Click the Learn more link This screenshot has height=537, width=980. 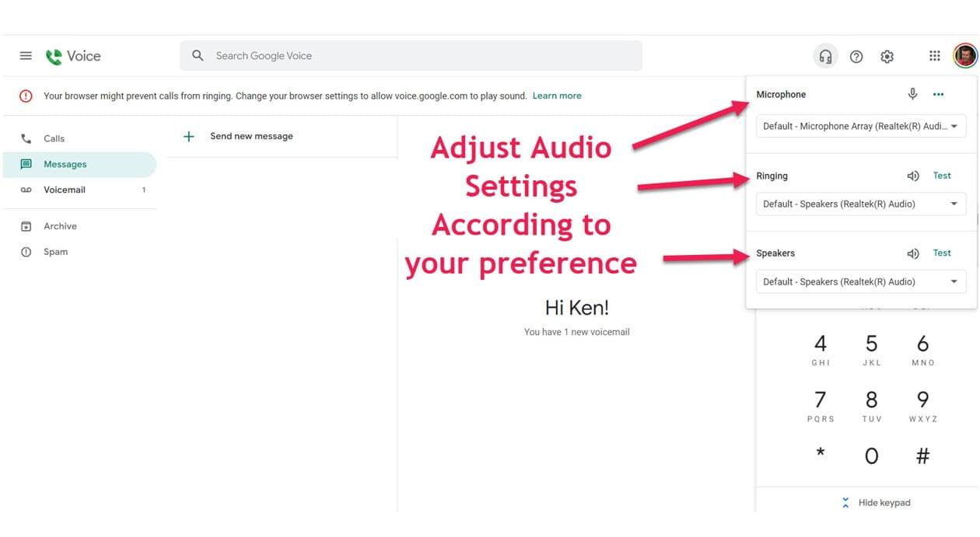tap(557, 96)
